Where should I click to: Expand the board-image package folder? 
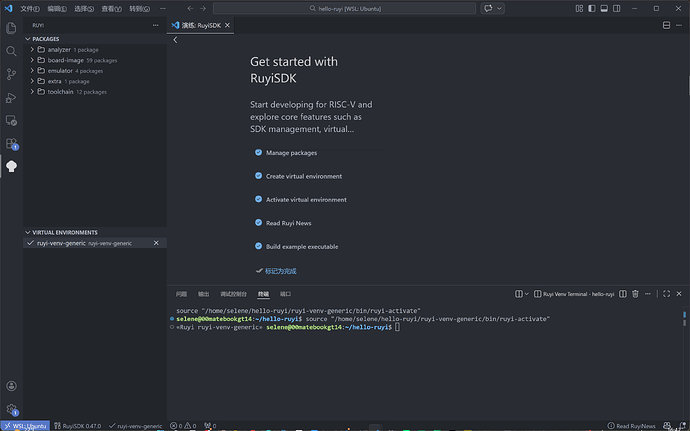pos(66,60)
